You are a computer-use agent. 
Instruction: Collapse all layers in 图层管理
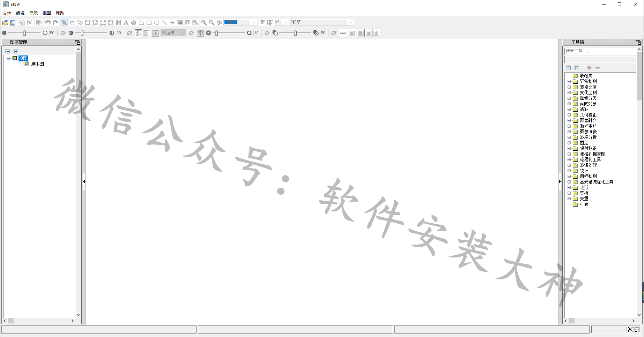[x=8, y=51]
